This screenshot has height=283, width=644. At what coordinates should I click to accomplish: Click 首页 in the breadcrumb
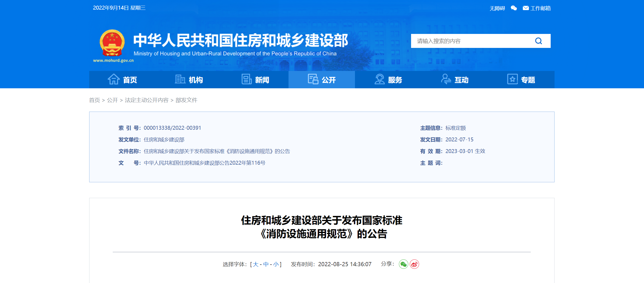coord(94,100)
